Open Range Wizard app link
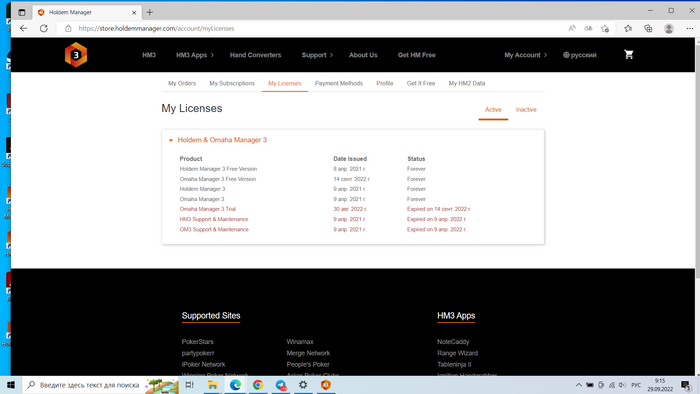 pos(458,353)
